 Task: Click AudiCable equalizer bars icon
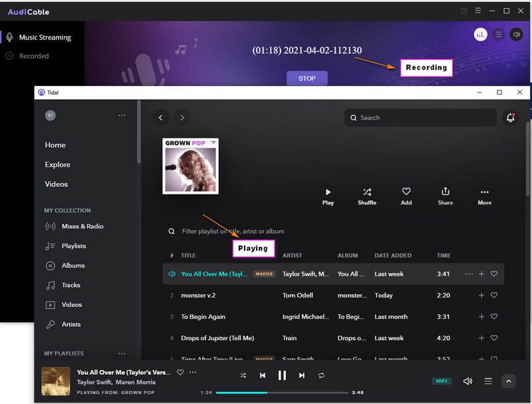480,35
